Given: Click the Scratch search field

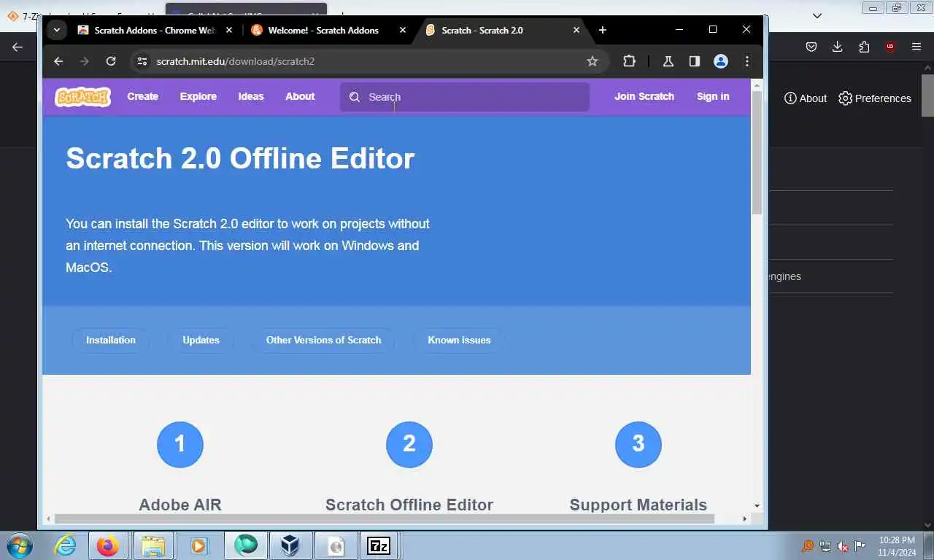Looking at the screenshot, I should click(x=465, y=97).
